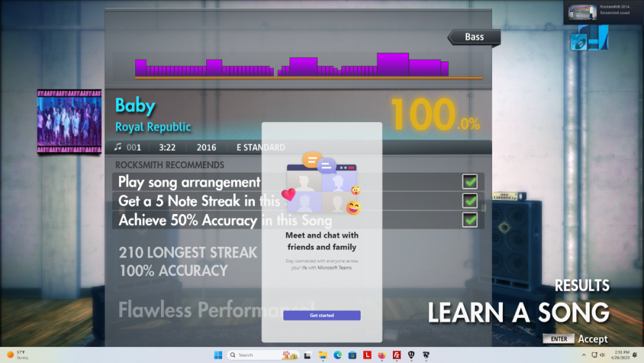Viewport: 644px width, 363px height.
Task: Open the Windows Start menu
Action: pos(218,355)
